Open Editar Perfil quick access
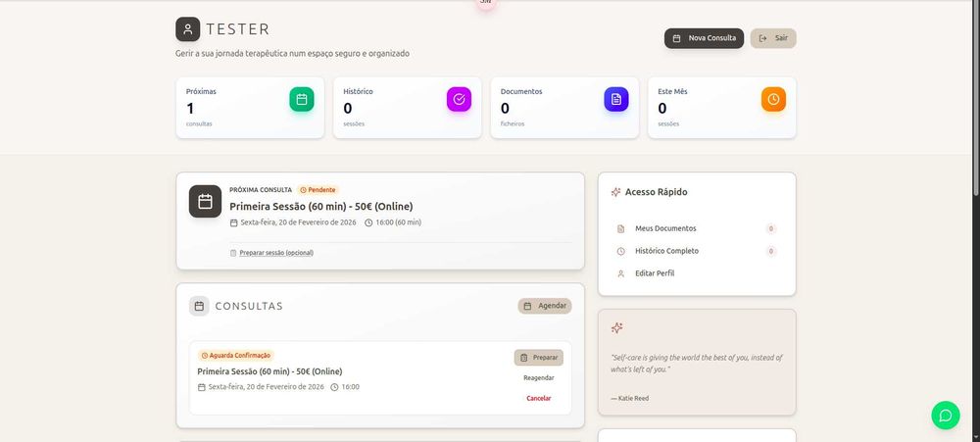Image resolution: width=980 pixels, height=442 pixels. [696, 273]
